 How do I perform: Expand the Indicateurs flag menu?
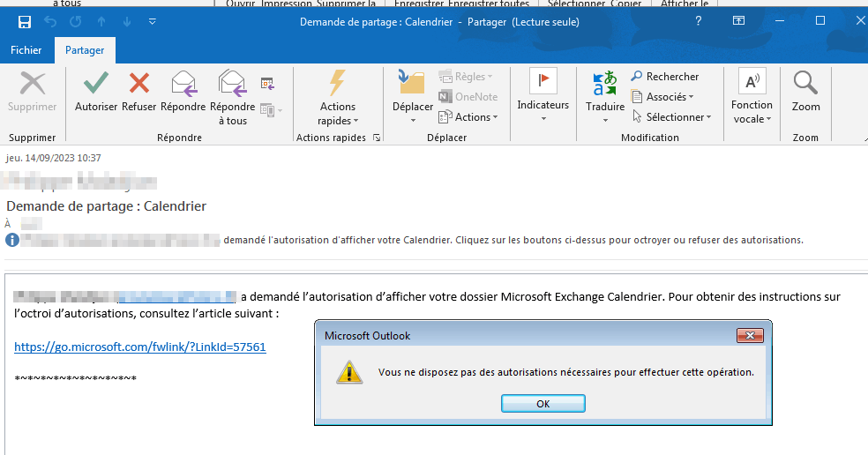click(x=543, y=95)
